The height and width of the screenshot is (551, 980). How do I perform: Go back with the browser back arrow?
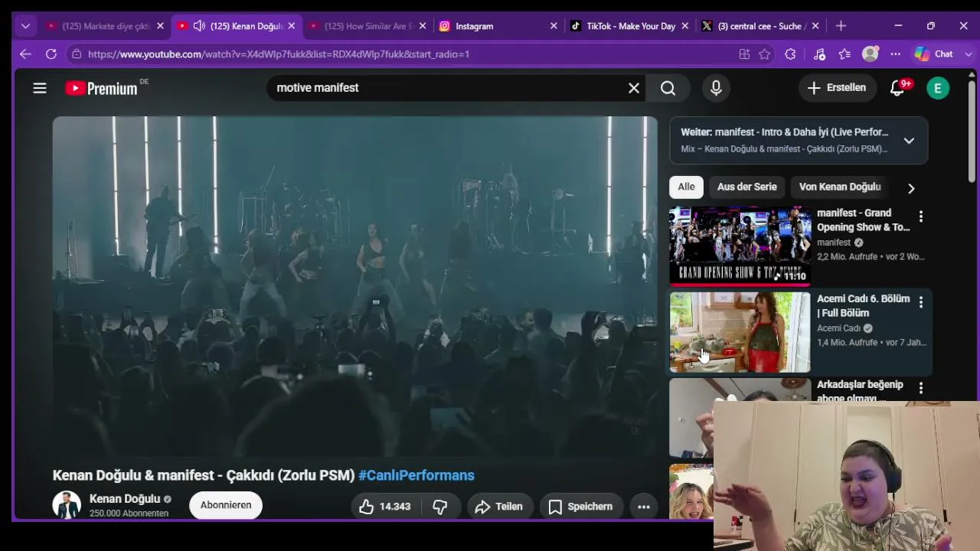coord(25,54)
